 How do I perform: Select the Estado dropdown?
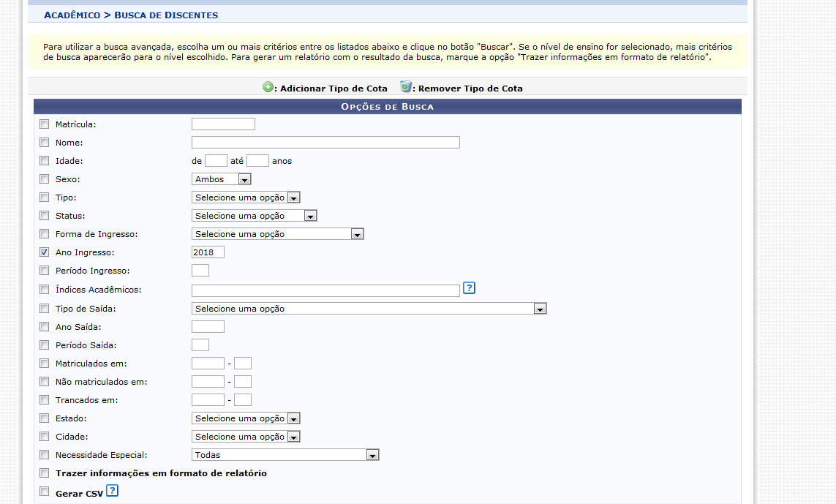[246, 418]
